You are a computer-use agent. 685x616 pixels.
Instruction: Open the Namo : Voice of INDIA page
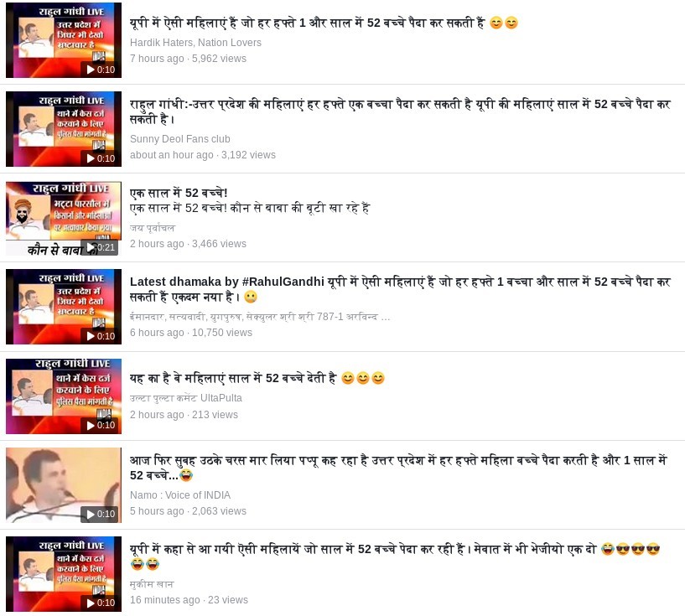180,495
